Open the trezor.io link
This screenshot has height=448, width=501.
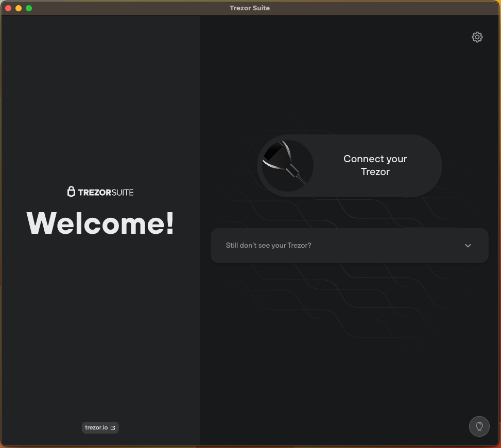(96, 428)
